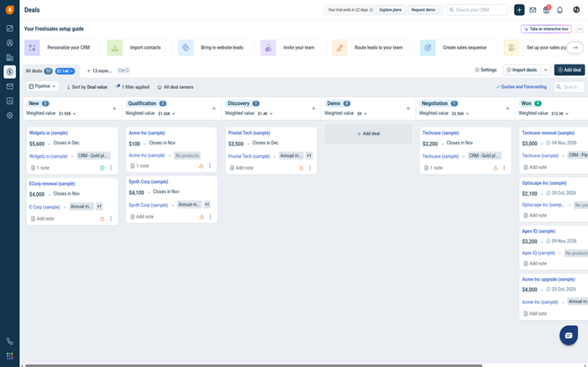Open the deals Settings option

coord(486,70)
